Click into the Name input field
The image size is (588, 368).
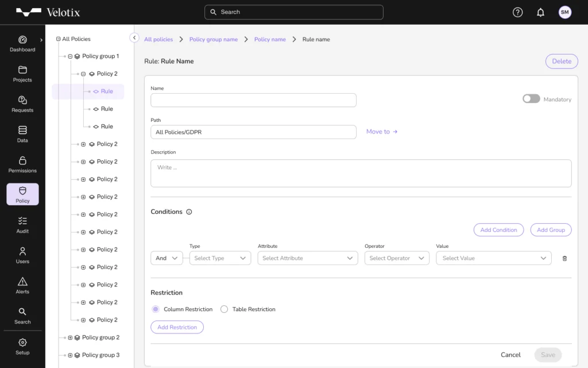253,100
